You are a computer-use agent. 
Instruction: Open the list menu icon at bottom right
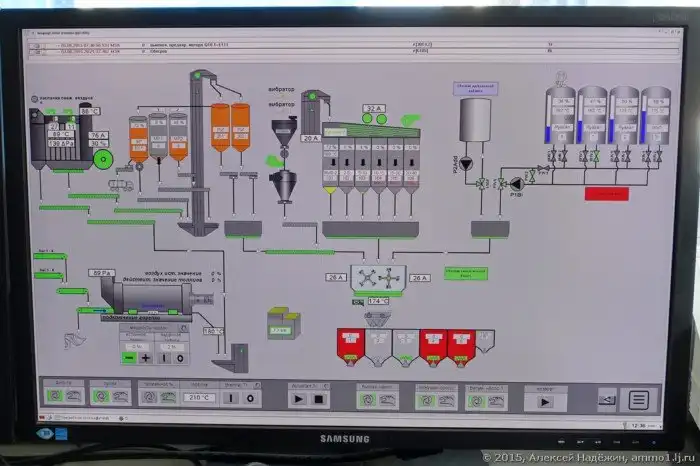point(638,400)
